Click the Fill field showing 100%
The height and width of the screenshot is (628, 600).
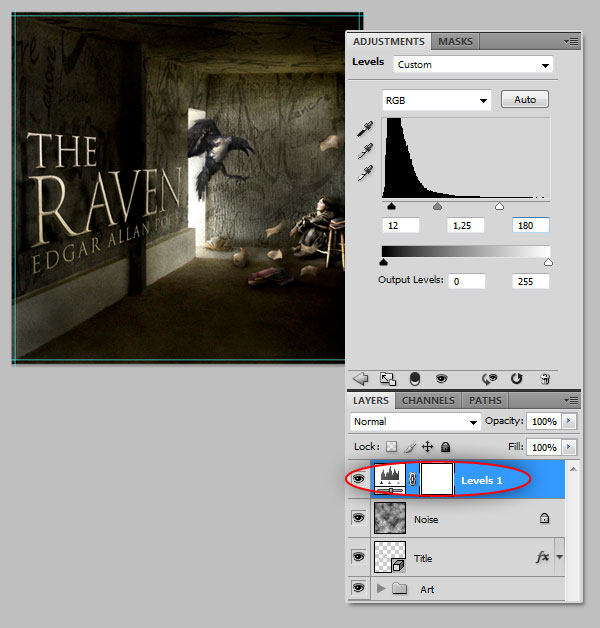point(544,447)
